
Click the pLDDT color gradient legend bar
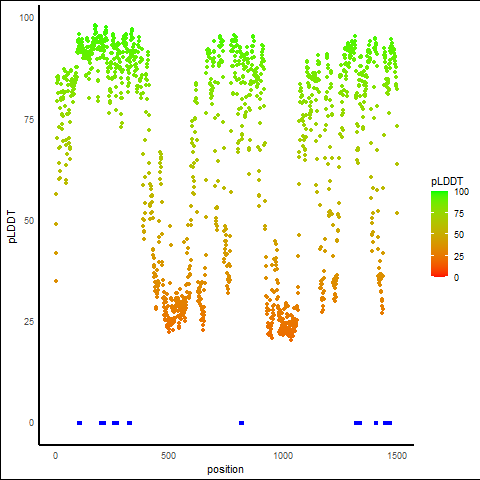[439, 234]
